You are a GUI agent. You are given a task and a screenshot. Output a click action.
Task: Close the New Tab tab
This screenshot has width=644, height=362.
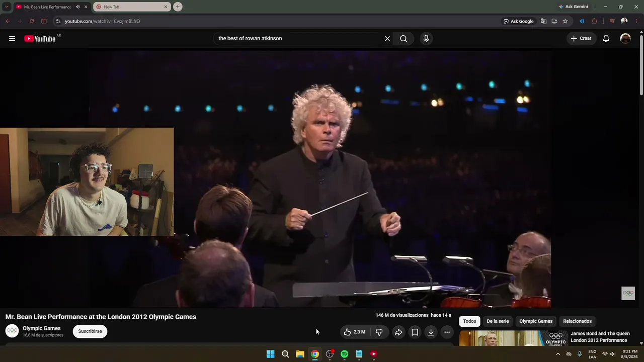click(x=166, y=7)
